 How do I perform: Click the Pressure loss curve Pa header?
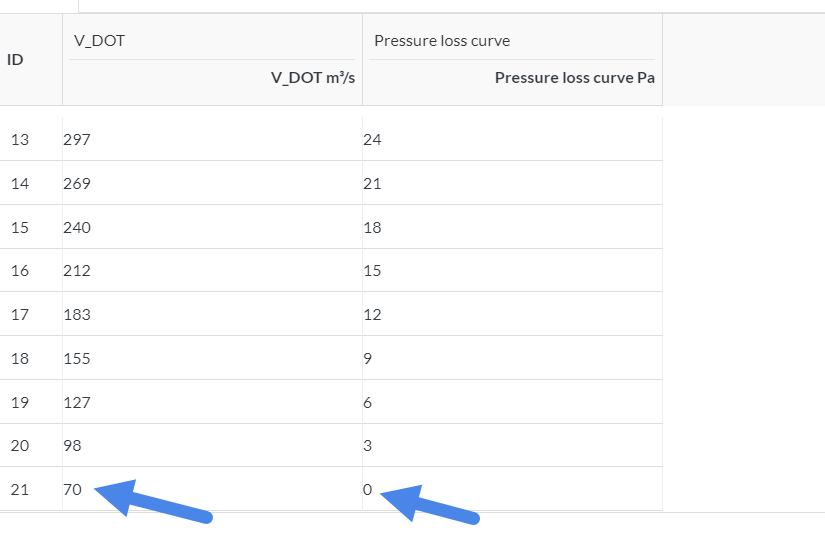pos(575,78)
